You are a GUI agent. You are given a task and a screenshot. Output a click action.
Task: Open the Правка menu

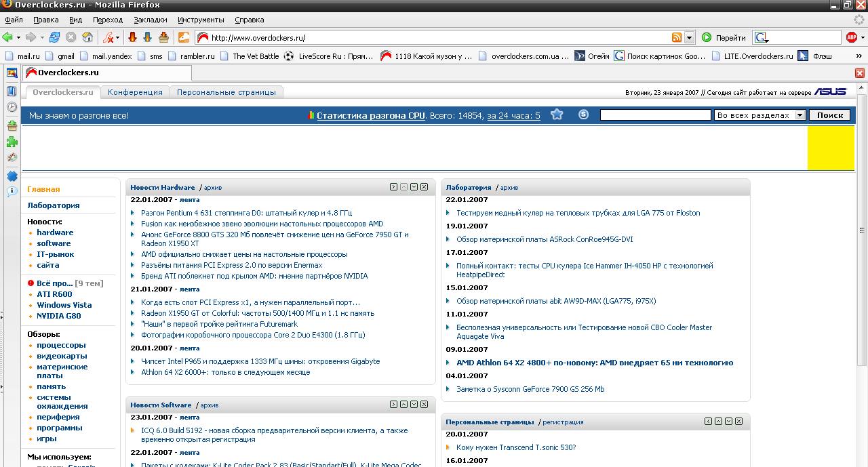[46, 20]
